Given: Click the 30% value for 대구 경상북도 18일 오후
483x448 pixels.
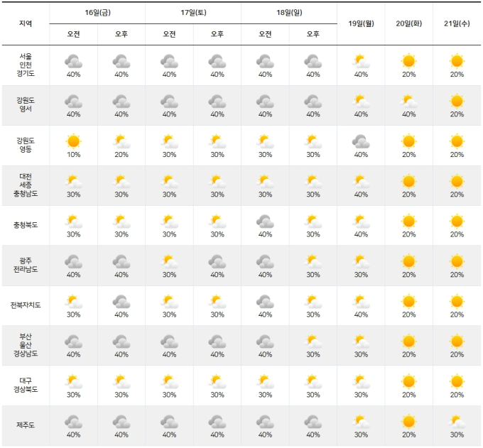Looking at the screenshot, I should (x=313, y=395).
